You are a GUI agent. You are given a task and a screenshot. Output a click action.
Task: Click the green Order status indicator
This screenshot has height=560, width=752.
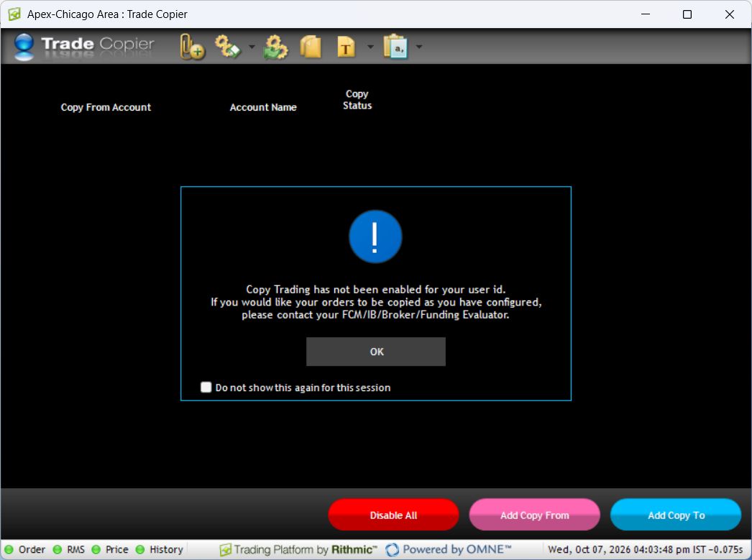point(9,549)
